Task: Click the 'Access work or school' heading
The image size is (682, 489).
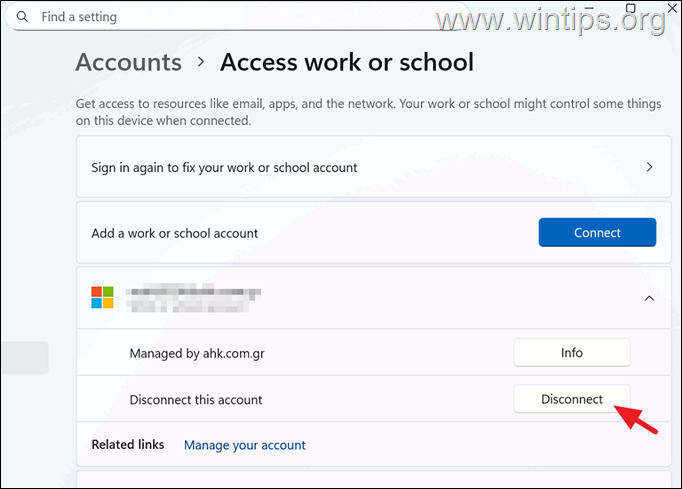Action: [x=347, y=62]
